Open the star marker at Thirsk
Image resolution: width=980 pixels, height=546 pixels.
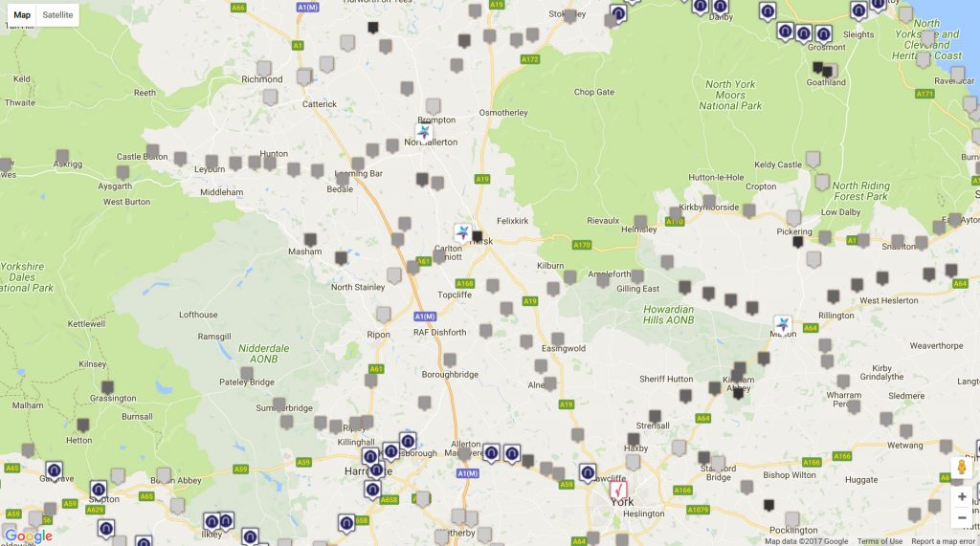click(462, 233)
